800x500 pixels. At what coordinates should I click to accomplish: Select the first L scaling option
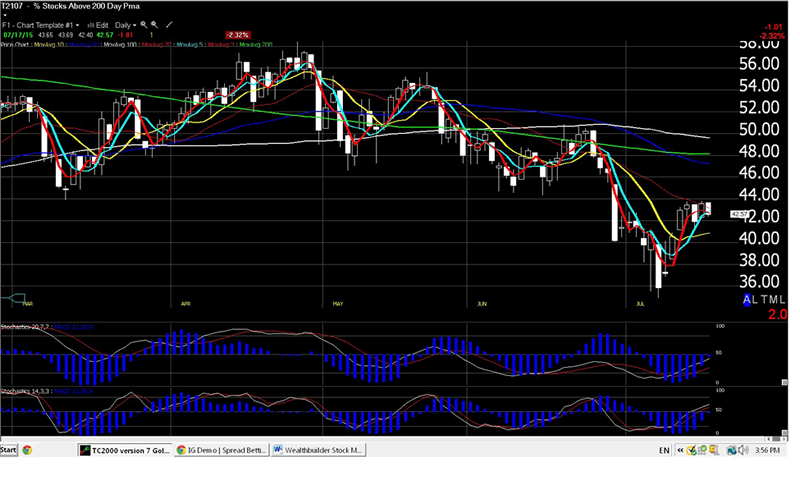(755, 300)
